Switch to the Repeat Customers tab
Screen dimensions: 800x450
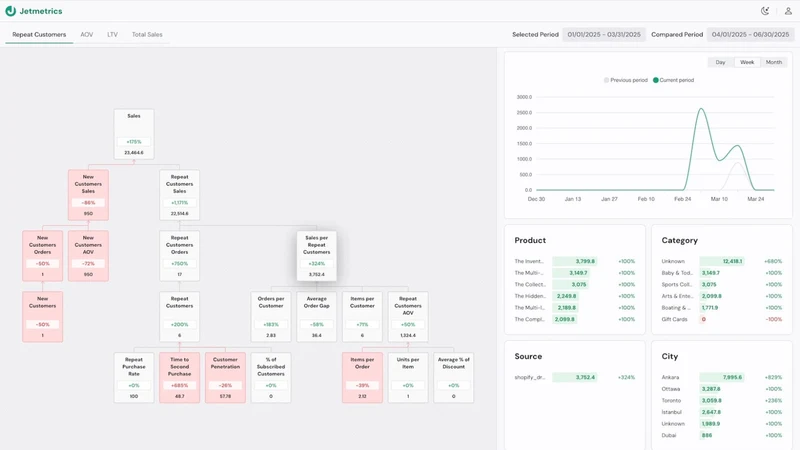(39, 35)
